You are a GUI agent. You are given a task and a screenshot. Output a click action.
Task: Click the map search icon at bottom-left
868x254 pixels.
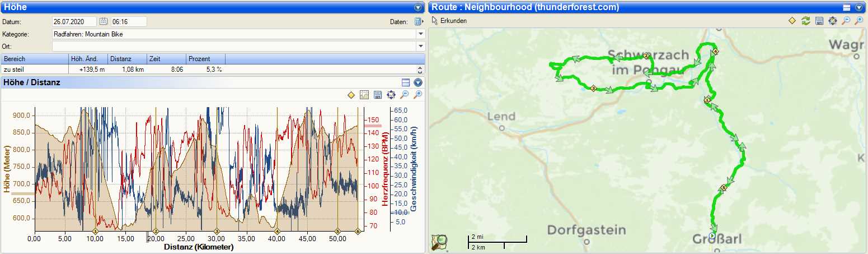click(439, 242)
